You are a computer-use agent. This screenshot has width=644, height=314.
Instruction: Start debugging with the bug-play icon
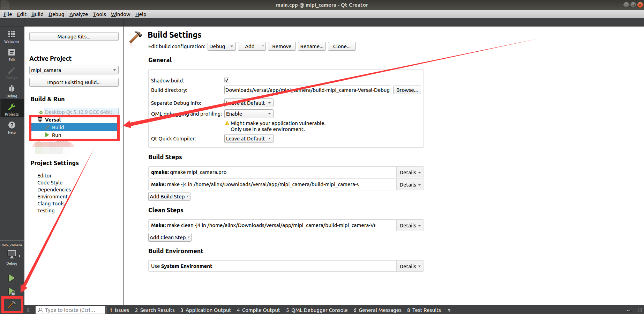(x=12, y=292)
